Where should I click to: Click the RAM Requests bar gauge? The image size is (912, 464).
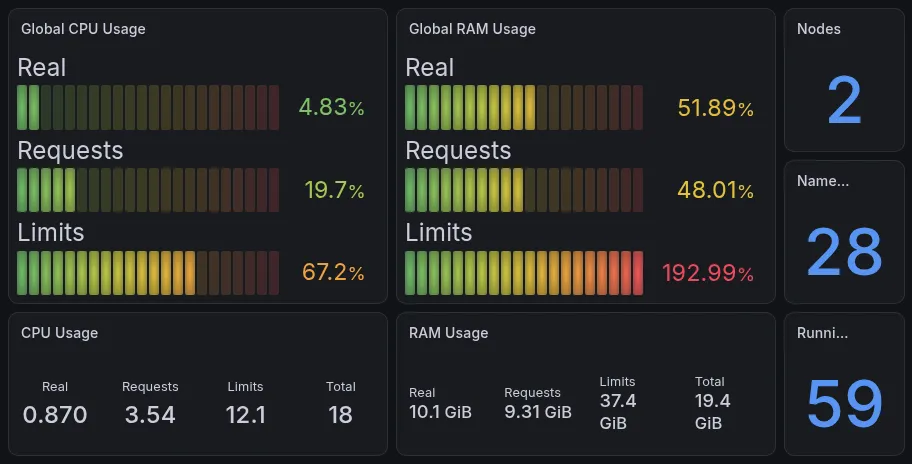point(523,190)
